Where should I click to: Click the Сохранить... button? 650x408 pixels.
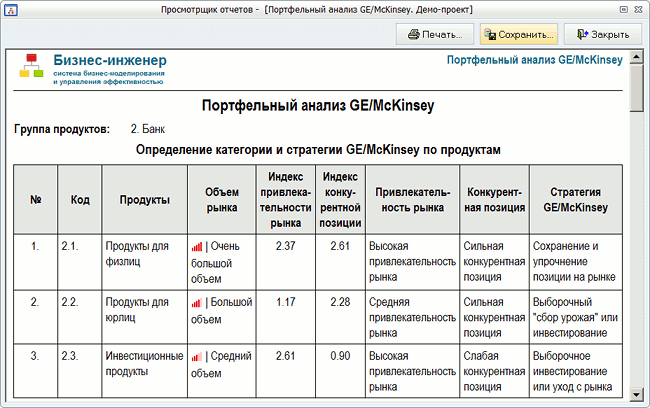(x=519, y=34)
